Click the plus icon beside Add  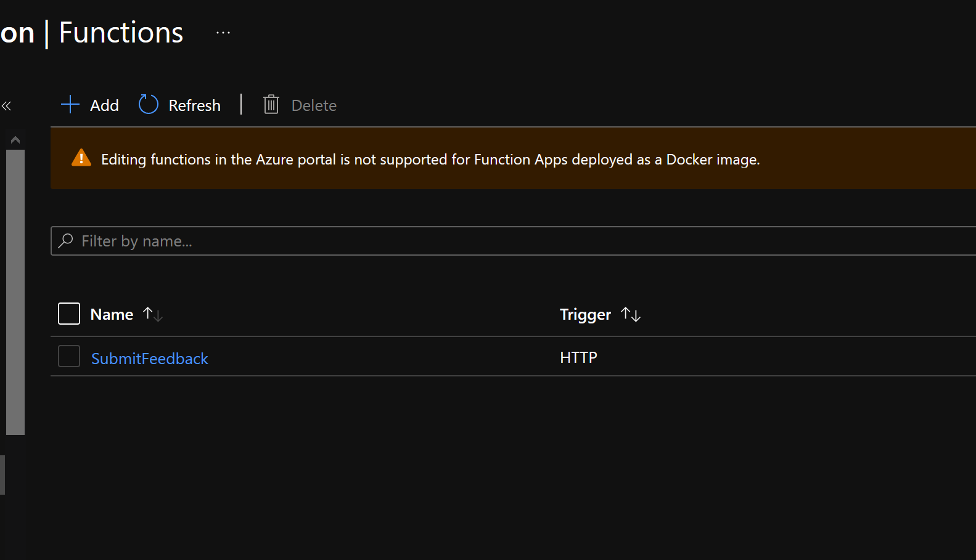[70, 105]
